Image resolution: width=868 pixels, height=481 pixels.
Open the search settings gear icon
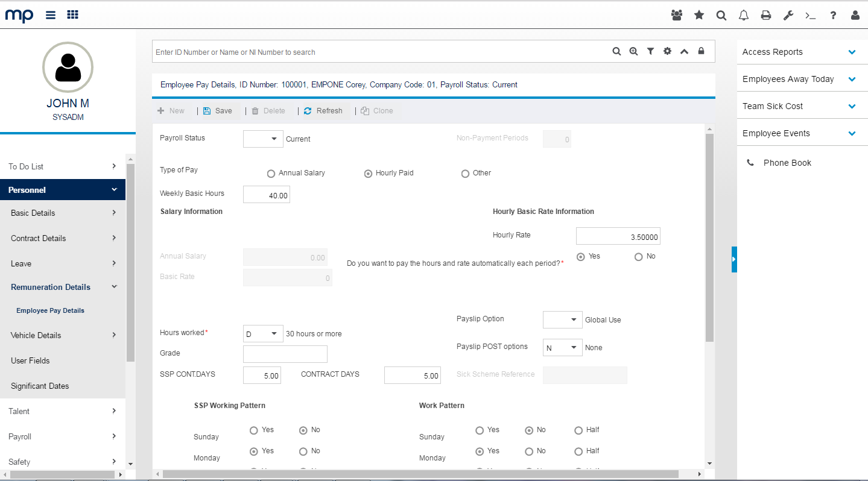pos(667,52)
